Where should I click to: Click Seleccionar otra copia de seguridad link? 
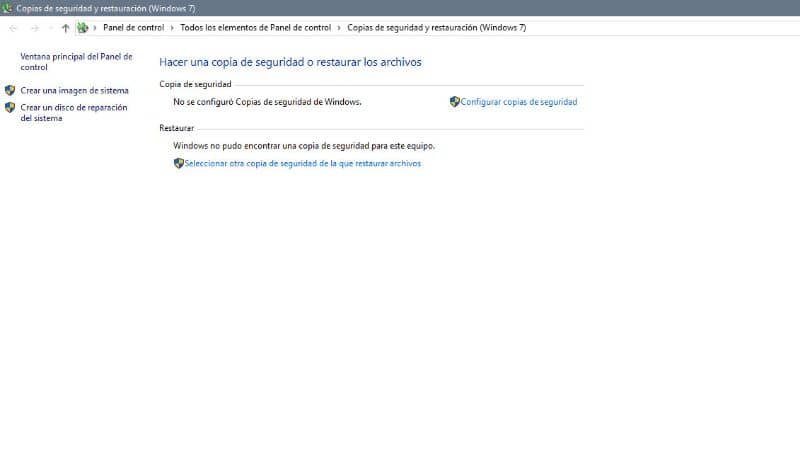[x=303, y=163]
